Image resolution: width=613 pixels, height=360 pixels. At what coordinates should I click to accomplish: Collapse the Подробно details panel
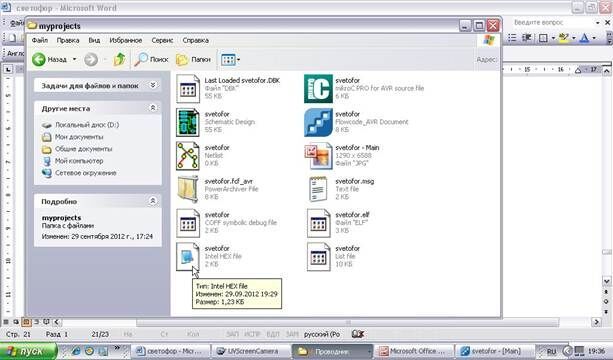pos(153,201)
